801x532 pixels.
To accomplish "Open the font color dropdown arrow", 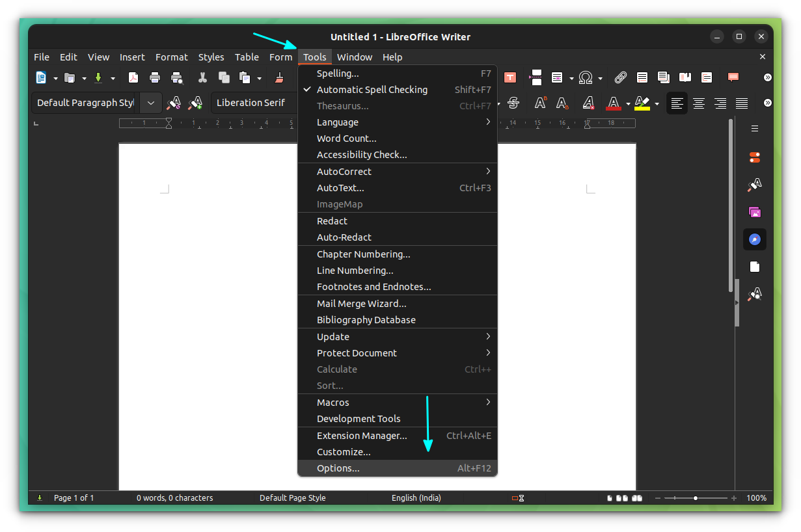I will pyautogui.click(x=628, y=103).
